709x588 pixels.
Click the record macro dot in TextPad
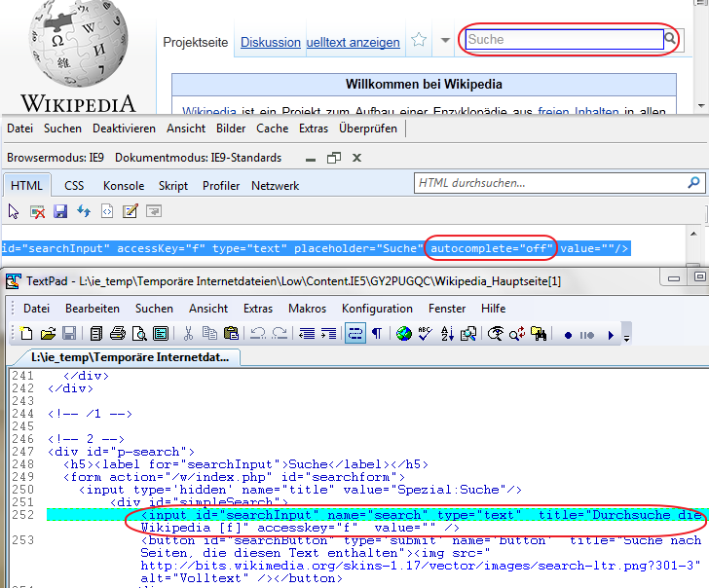[x=569, y=335]
